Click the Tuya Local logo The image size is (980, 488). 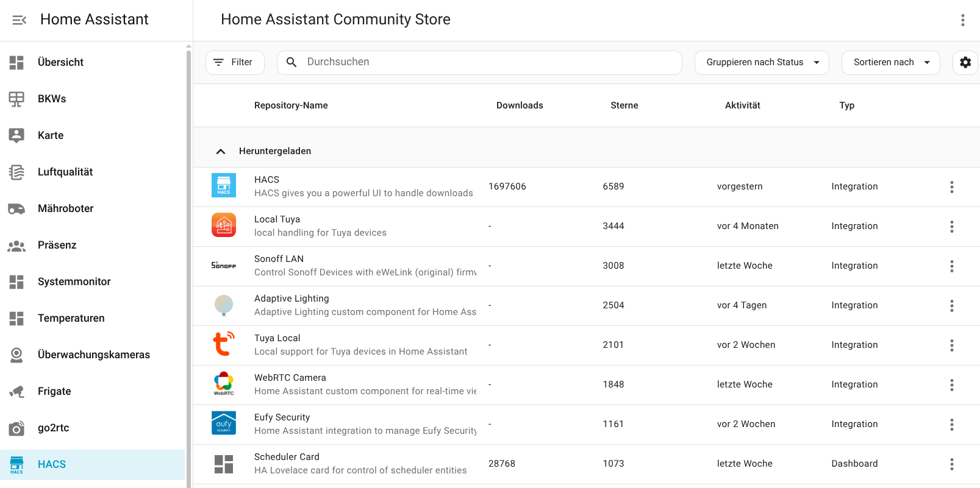pyautogui.click(x=224, y=344)
